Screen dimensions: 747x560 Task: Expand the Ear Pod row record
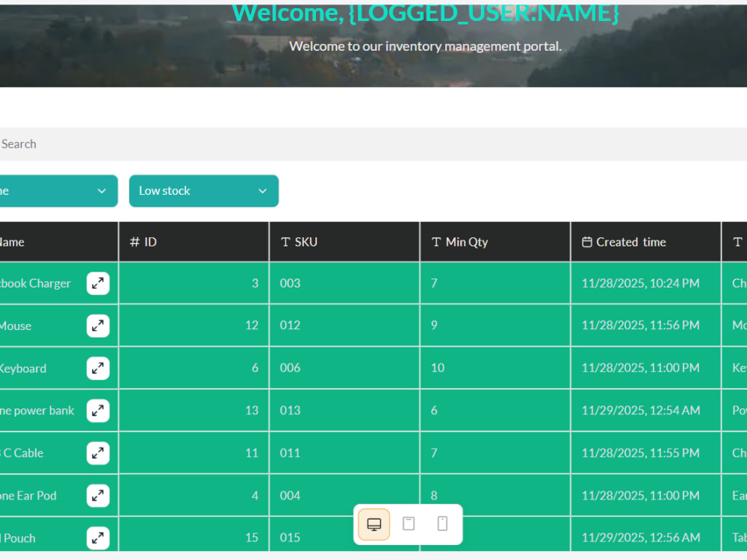[x=98, y=496]
